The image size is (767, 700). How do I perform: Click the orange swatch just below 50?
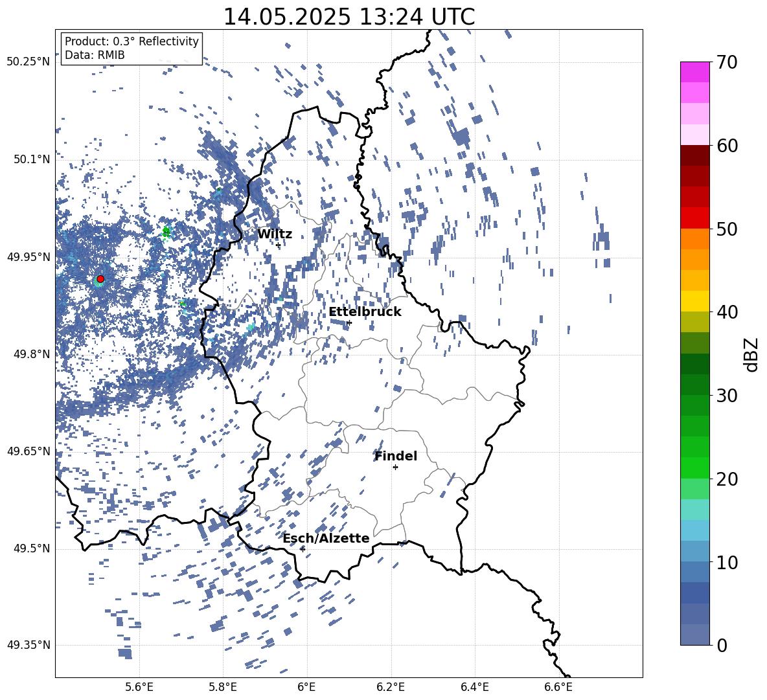coord(695,239)
